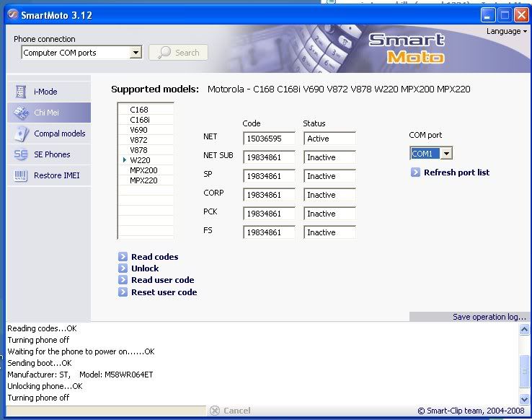Expand the COM port dropdown arrow

[x=446, y=154]
